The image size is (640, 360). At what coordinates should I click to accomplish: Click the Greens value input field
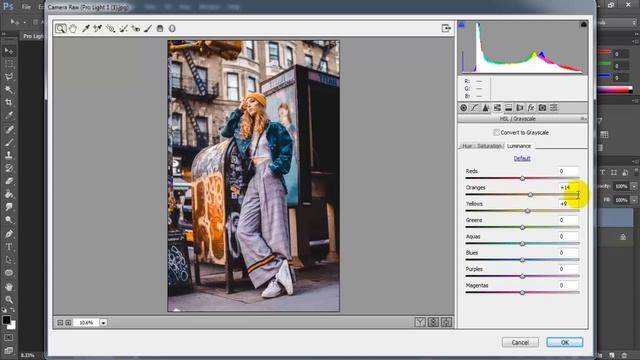coord(568,220)
